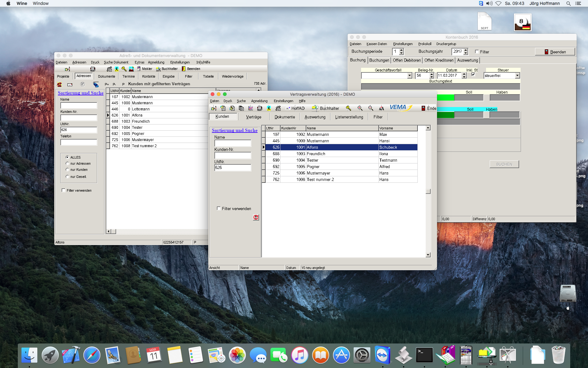This screenshot has height=368, width=588.
Task: Open the Offen Debitoren tab in Kontenbuch
Action: 407,60
